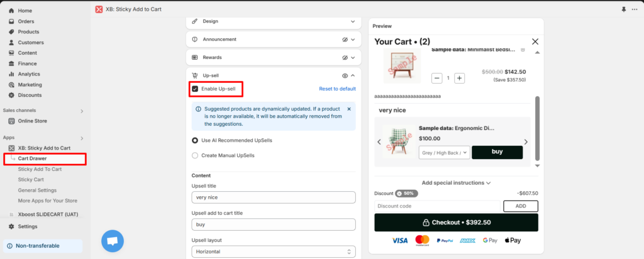Click the chat support bubble icon
This screenshot has height=259, width=644.
[x=113, y=241]
